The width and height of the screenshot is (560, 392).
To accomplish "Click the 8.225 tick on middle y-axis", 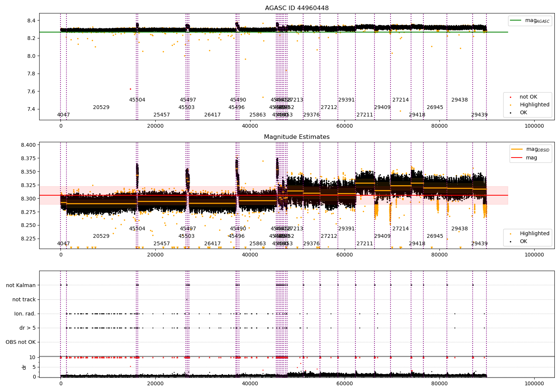I will (x=28, y=239).
